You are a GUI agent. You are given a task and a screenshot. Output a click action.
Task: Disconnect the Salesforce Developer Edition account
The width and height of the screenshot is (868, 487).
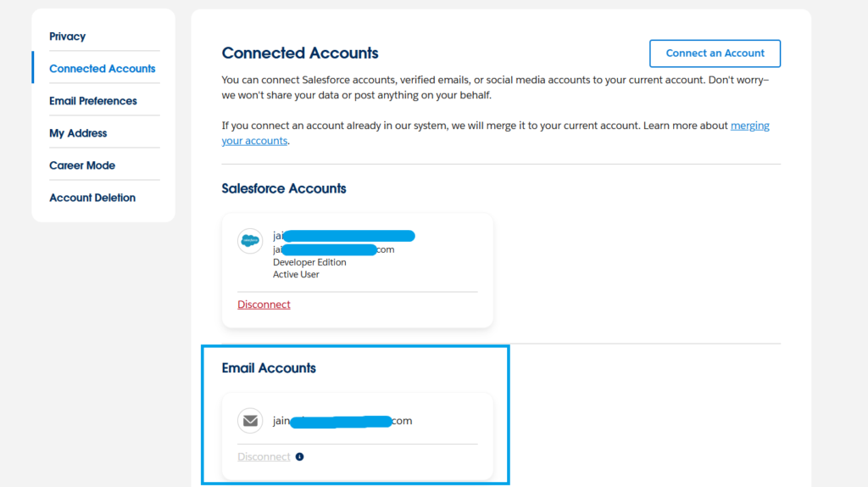[264, 305]
